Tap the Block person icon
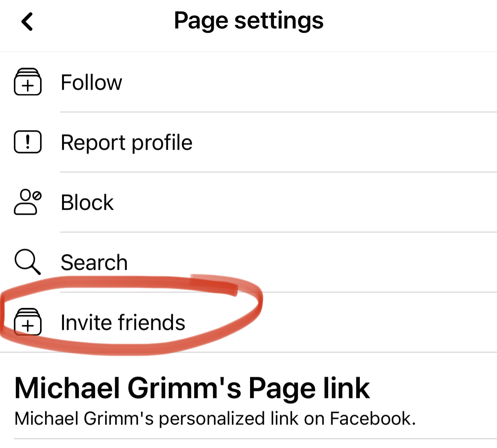 tap(28, 202)
